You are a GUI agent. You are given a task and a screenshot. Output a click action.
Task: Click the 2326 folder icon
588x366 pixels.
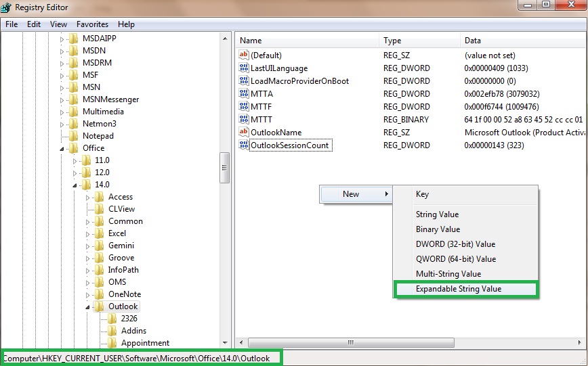(112, 319)
